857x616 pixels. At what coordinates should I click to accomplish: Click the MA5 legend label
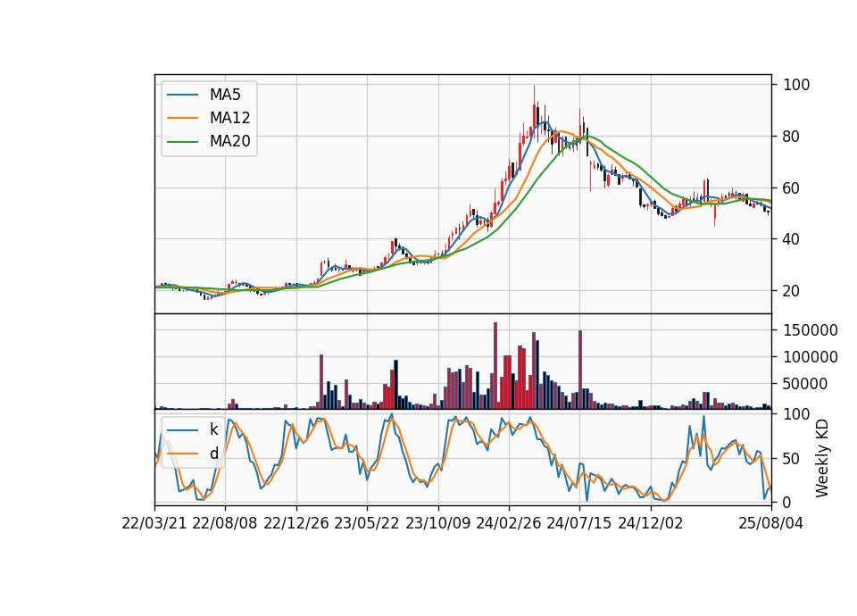tap(225, 95)
